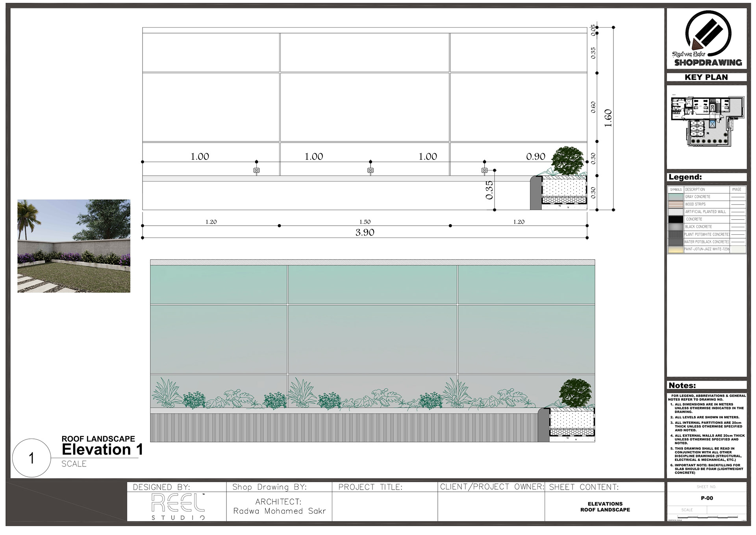Click a grid tag marker under dimension 1.00
This screenshot has width=756, height=535.
tap(256, 170)
